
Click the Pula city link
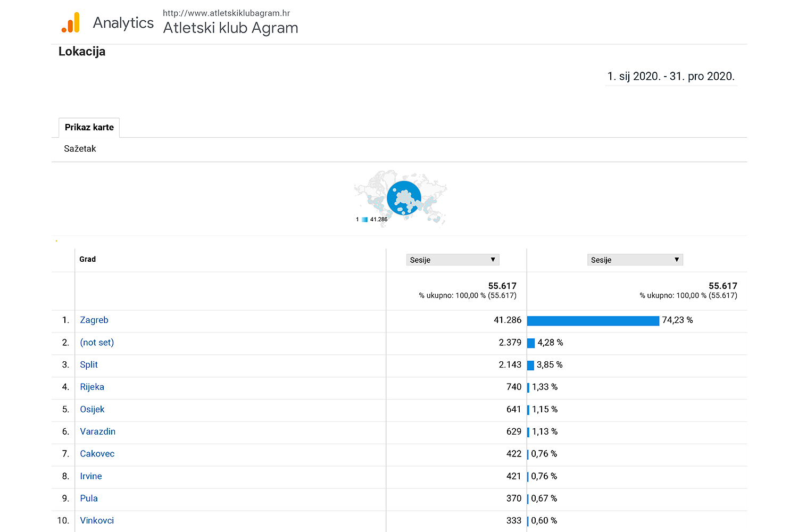(89, 498)
